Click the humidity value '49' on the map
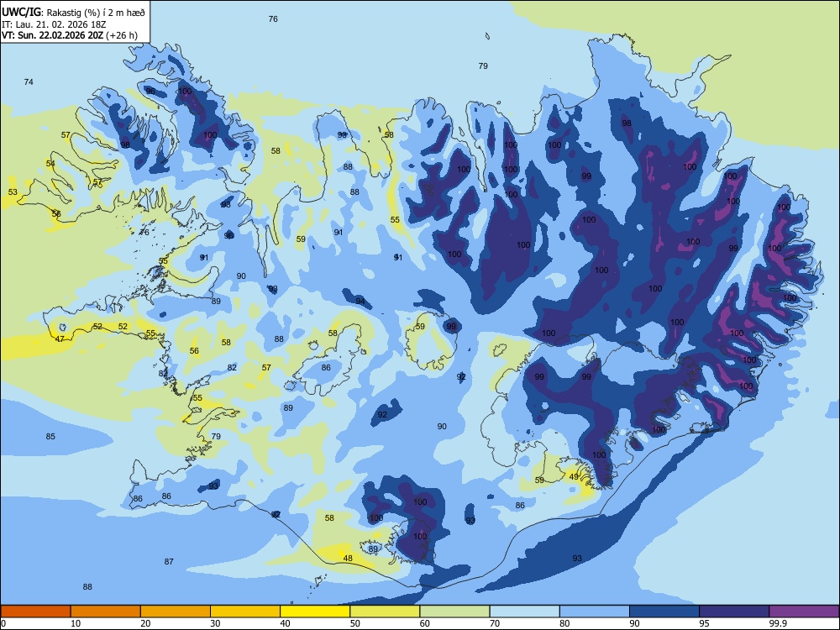 tap(574, 477)
